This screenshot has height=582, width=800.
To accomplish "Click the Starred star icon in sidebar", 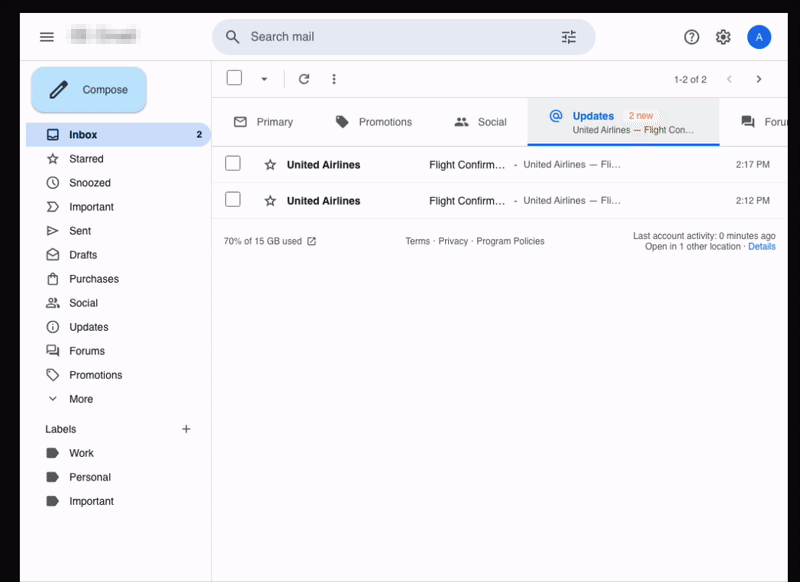I will 51,158.
